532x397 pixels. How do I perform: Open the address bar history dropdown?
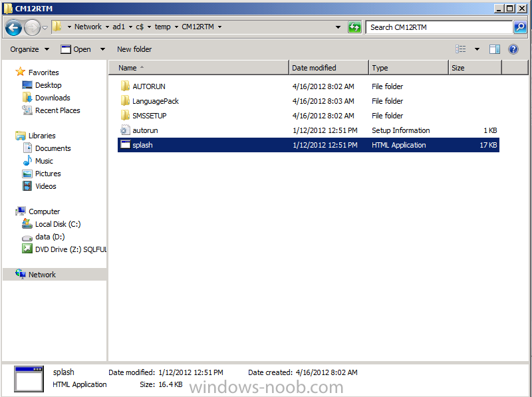point(338,27)
